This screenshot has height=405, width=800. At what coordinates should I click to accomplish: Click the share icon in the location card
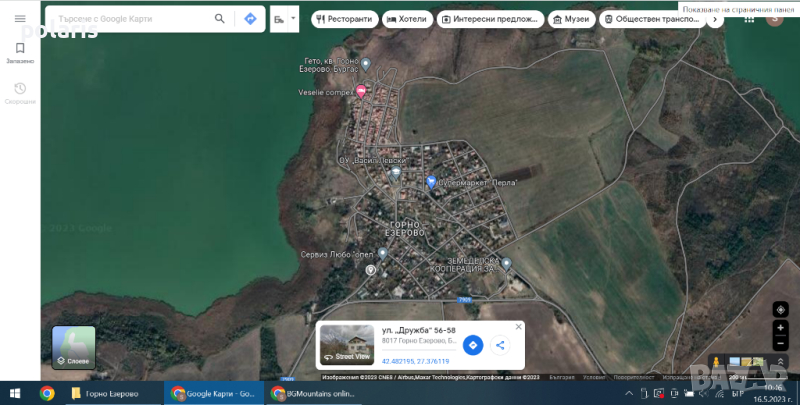(501, 345)
